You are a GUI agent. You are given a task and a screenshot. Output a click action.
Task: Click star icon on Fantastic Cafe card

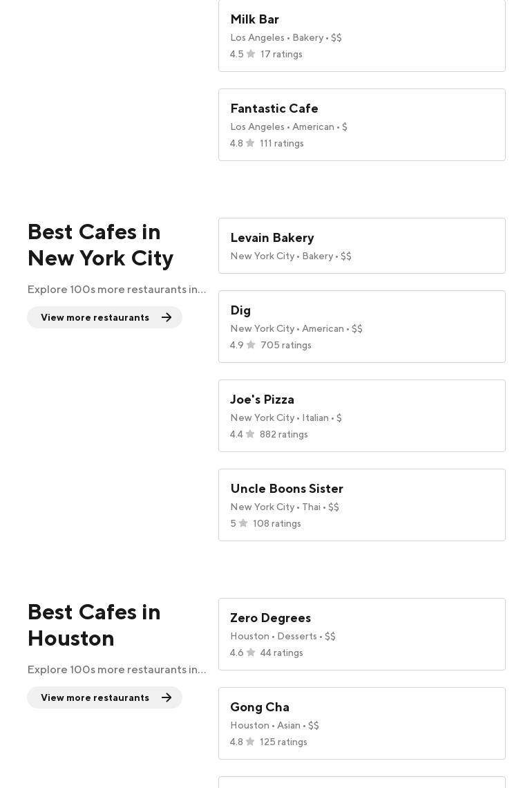(x=250, y=143)
